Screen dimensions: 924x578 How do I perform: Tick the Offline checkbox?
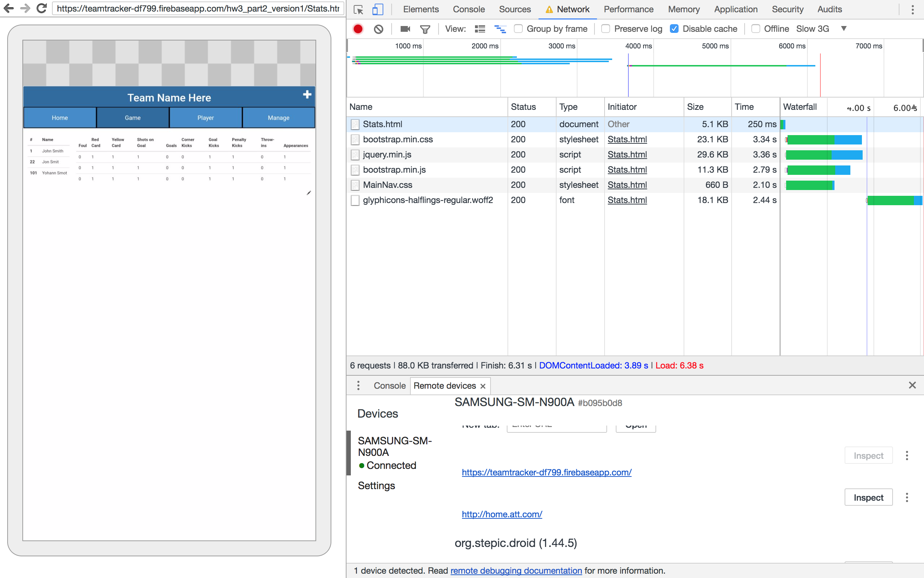(755, 29)
